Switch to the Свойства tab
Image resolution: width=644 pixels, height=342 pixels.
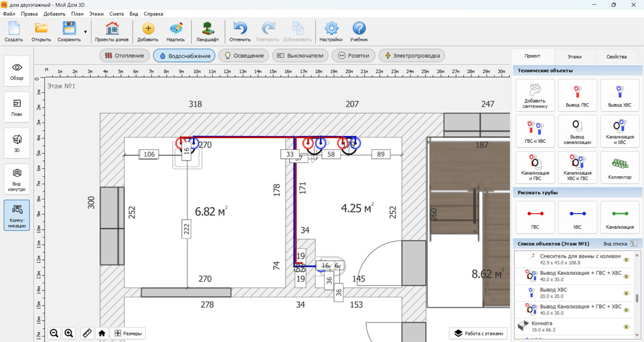[x=616, y=56]
